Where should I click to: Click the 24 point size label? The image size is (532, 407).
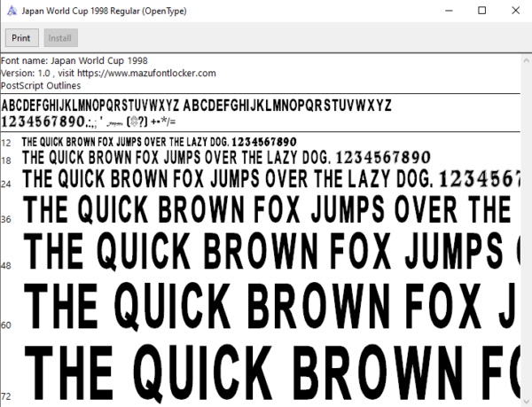[x=6, y=184]
